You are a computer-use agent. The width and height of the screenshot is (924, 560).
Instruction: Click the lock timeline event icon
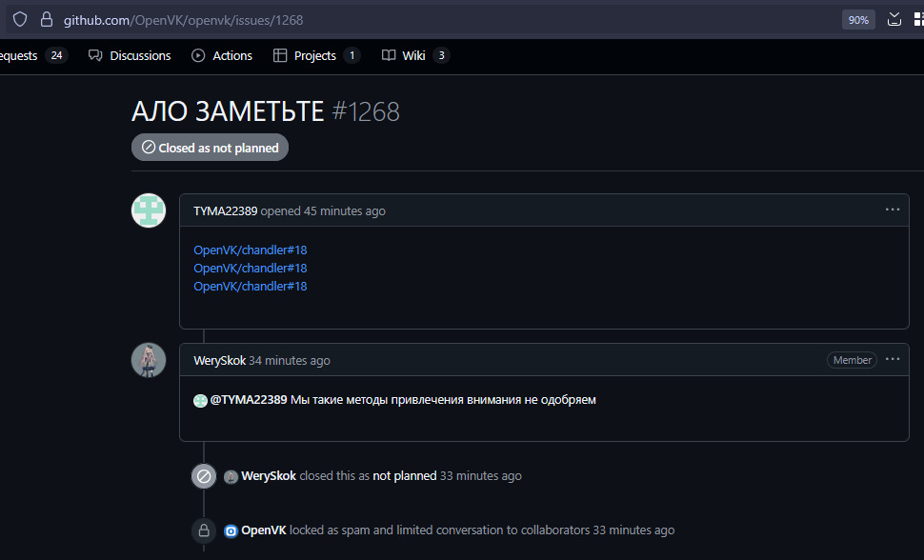(x=204, y=530)
